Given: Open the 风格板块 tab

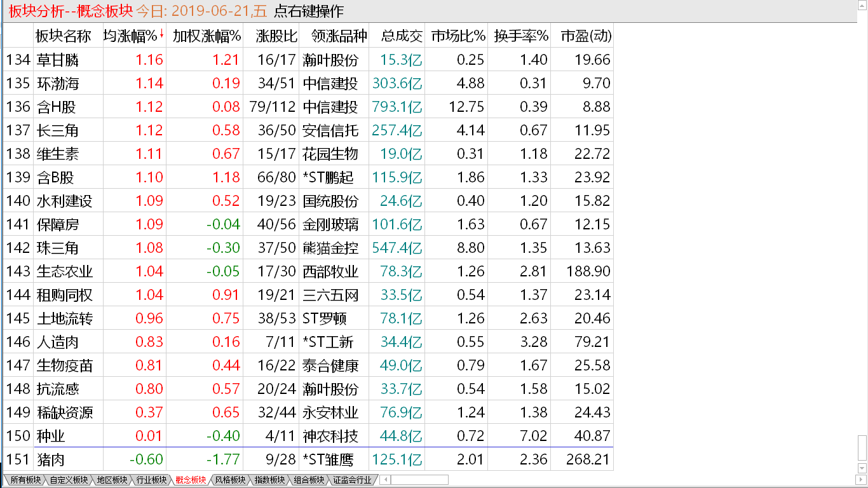Looking at the screenshot, I should [x=230, y=480].
